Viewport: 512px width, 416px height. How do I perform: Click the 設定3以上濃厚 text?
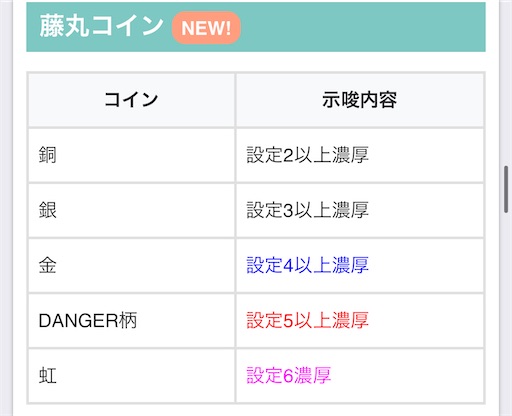(307, 210)
